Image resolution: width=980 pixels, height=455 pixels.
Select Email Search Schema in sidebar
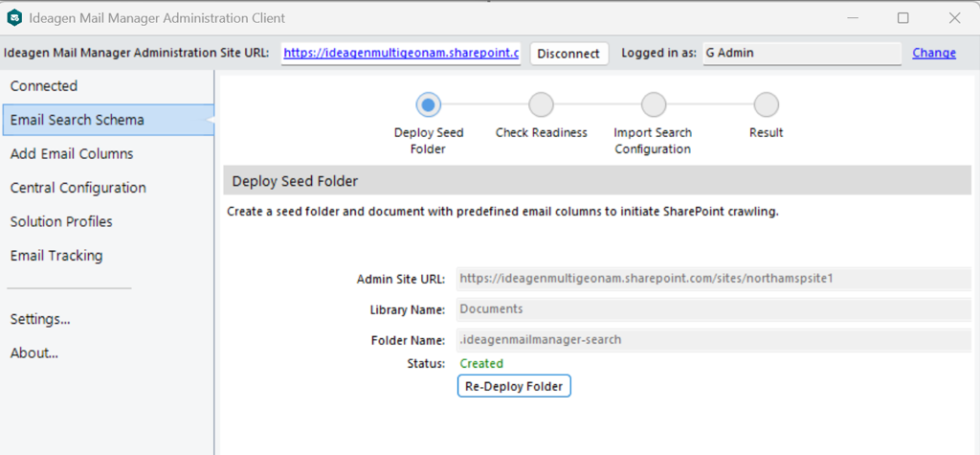point(107,120)
